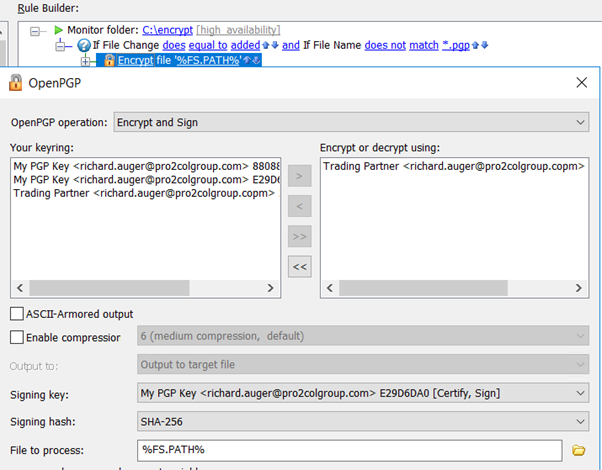Click the folder browse icon beside File to process
The width and height of the screenshot is (602, 470).
tap(578, 450)
